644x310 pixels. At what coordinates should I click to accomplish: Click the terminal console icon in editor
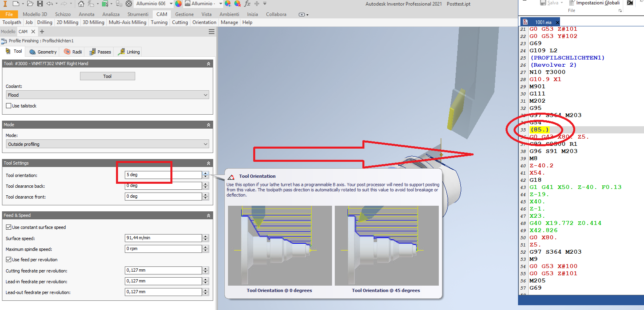[x=630, y=3]
